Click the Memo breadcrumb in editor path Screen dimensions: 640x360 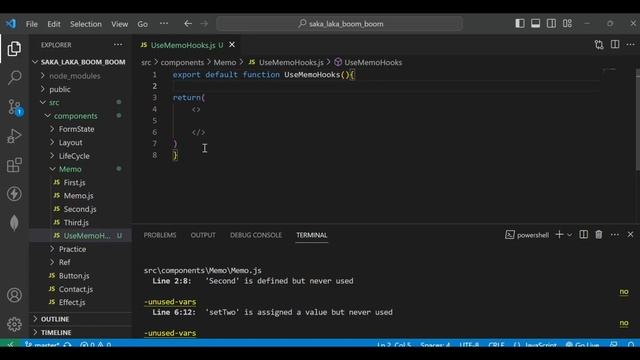pyautogui.click(x=224, y=62)
